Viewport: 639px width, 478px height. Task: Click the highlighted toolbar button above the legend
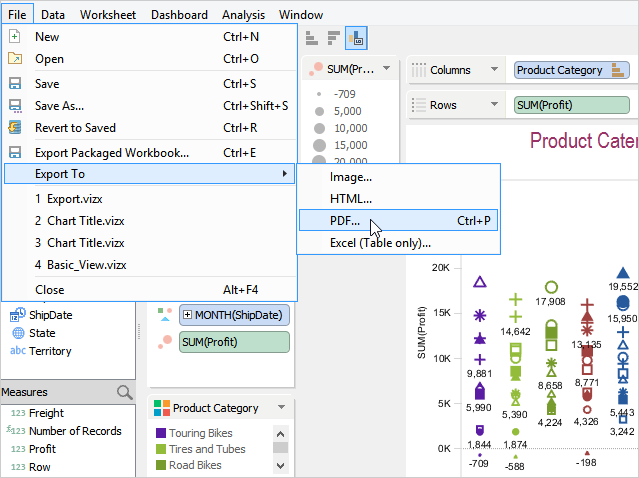pyautogui.click(x=354, y=39)
